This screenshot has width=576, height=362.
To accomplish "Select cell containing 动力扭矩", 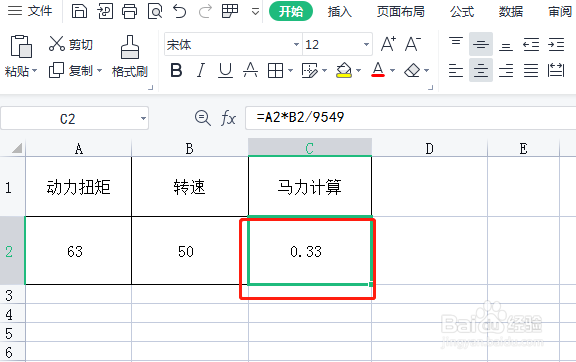I will (78, 187).
